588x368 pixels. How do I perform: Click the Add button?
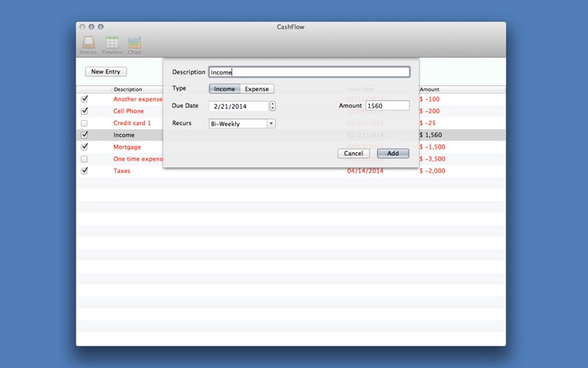coord(392,153)
